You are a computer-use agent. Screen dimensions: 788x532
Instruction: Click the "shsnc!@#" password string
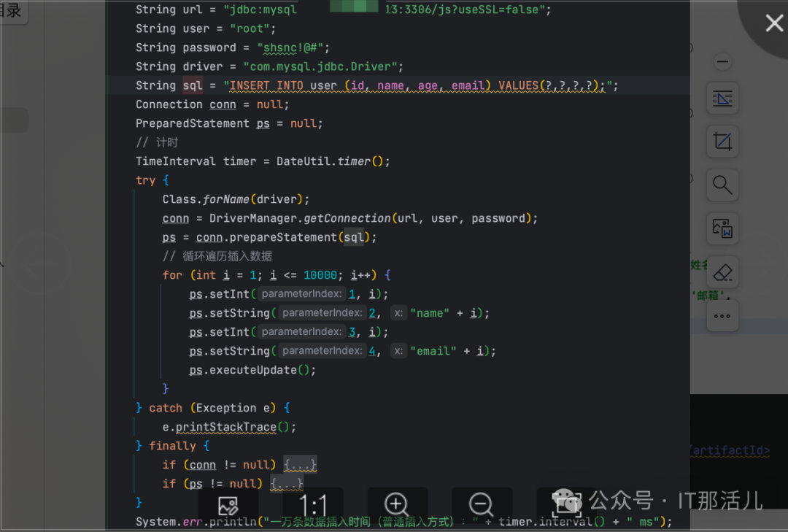290,47
